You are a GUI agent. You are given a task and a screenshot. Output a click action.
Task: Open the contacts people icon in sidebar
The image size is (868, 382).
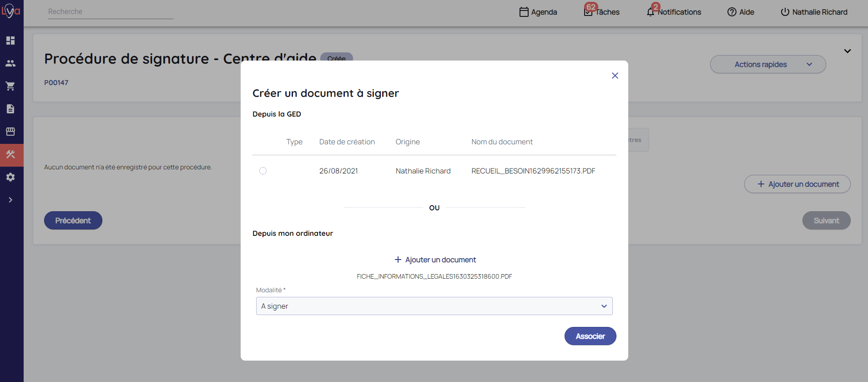pos(10,63)
